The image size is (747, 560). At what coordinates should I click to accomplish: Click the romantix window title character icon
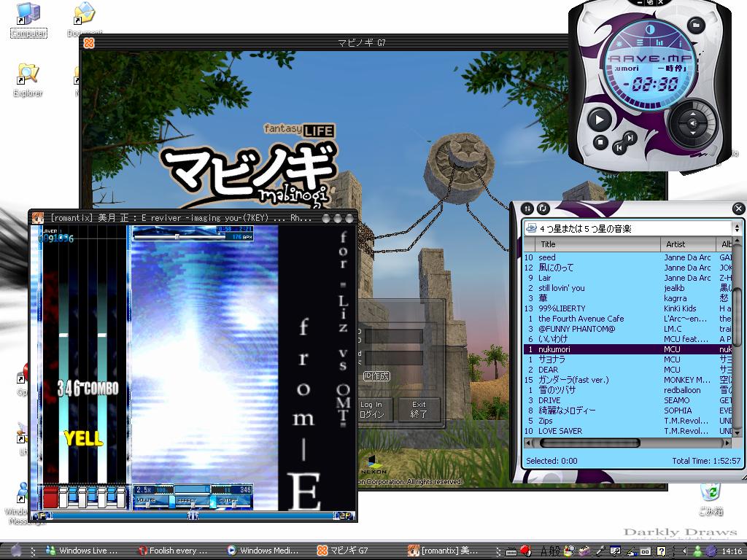tap(38, 218)
